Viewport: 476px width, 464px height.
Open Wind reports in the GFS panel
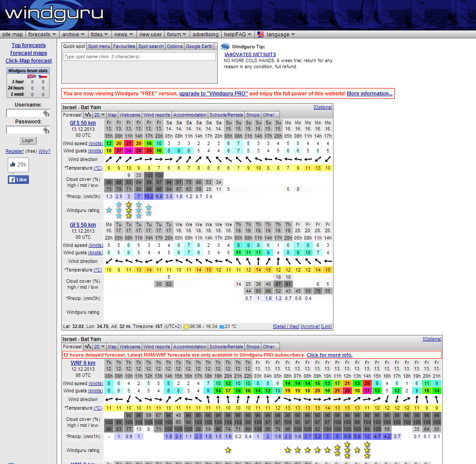(157, 115)
